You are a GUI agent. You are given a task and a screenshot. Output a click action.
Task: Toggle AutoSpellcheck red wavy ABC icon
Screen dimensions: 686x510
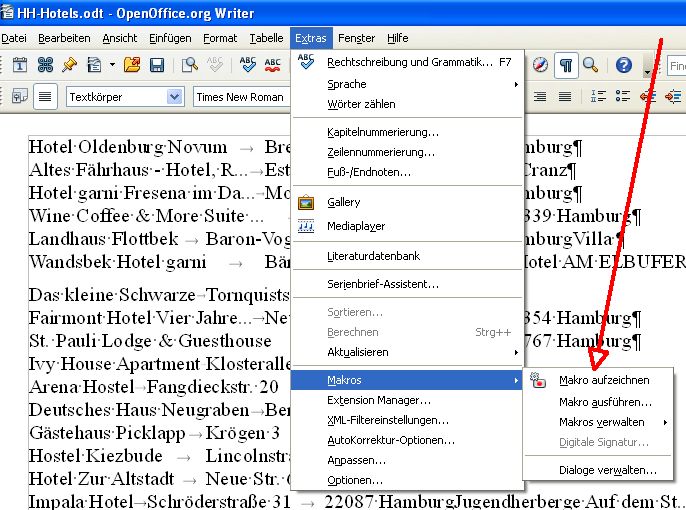click(273, 65)
